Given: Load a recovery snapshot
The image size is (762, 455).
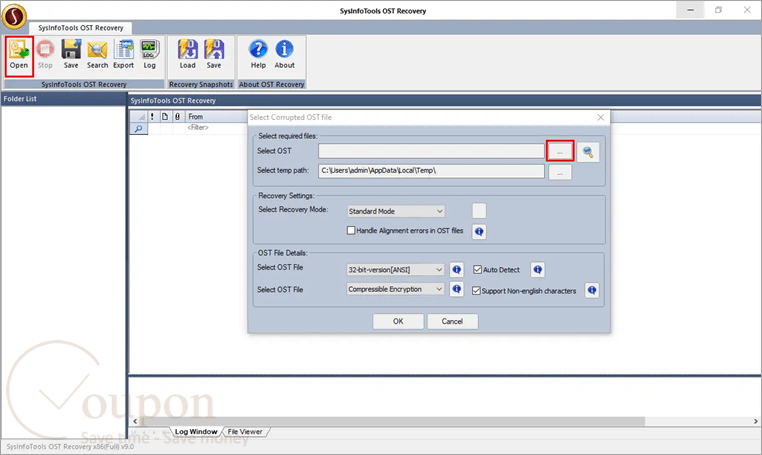Looking at the screenshot, I should click(x=188, y=54).
